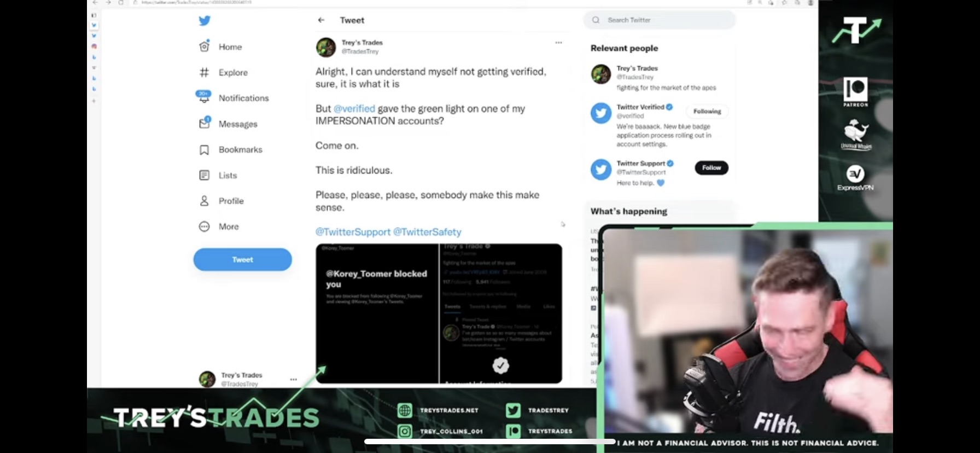
Task: Click into the Search Twitter field
Action: 660,20
